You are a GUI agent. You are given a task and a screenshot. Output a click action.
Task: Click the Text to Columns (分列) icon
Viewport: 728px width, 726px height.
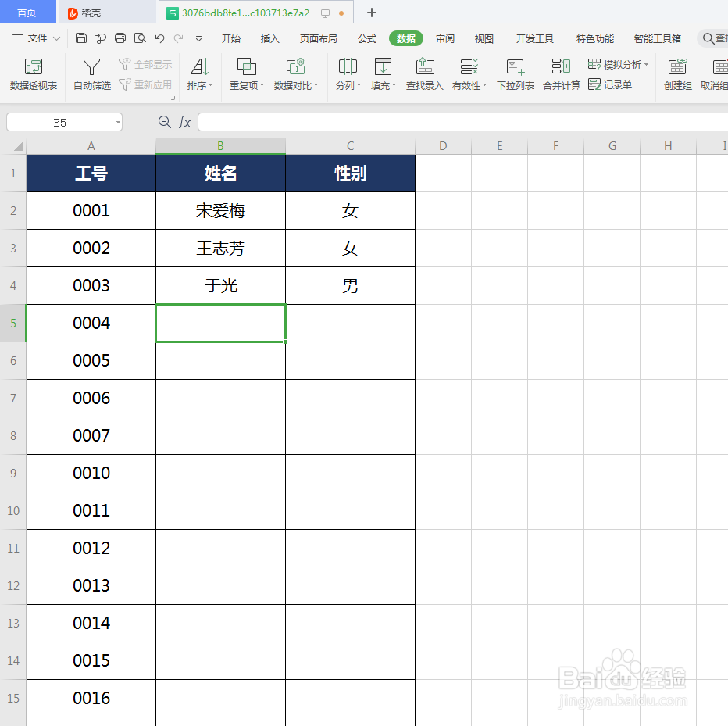[x=348, y=67]
